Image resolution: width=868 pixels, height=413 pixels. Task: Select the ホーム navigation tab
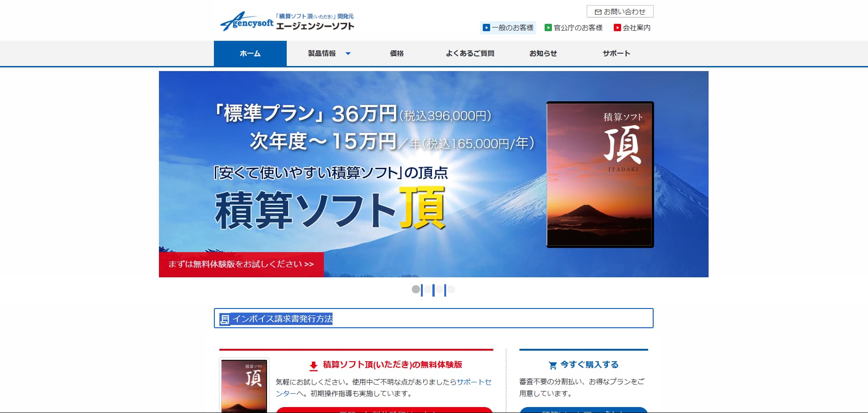(x=250, y=54)
